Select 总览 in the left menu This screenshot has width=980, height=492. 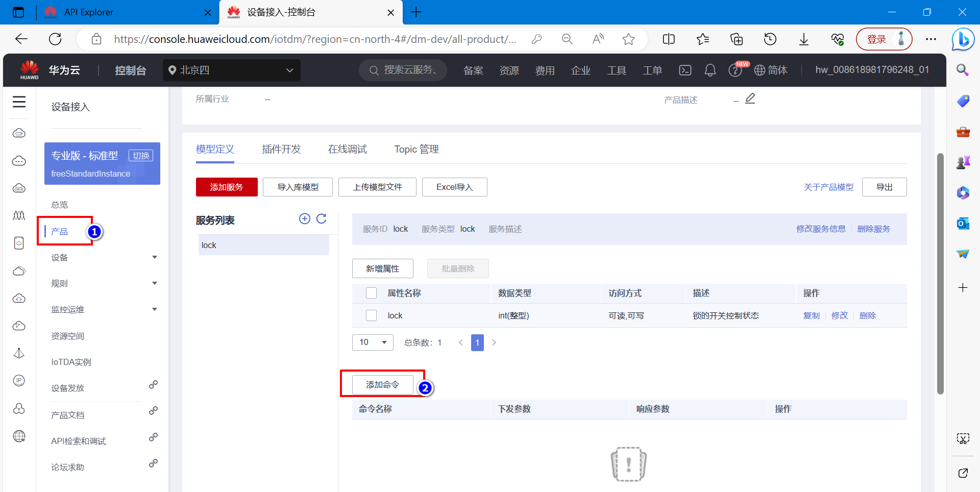click(60, 205)
